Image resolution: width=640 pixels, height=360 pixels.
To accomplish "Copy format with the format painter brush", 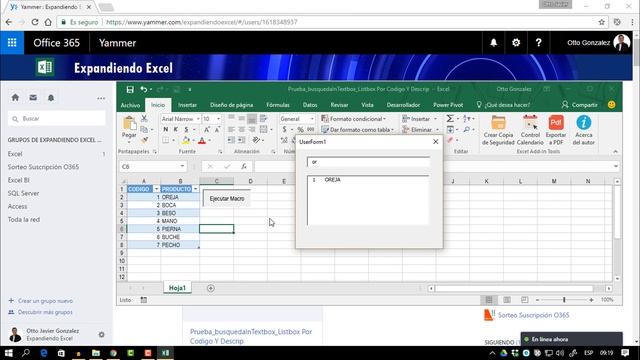I will [144, 140].
